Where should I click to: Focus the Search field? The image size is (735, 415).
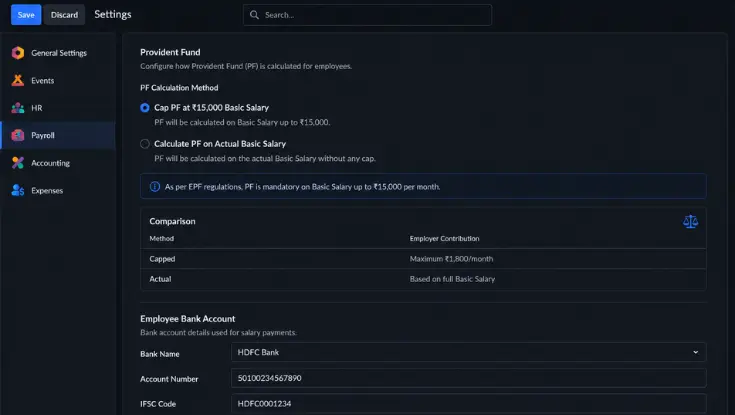click(367, 15)
